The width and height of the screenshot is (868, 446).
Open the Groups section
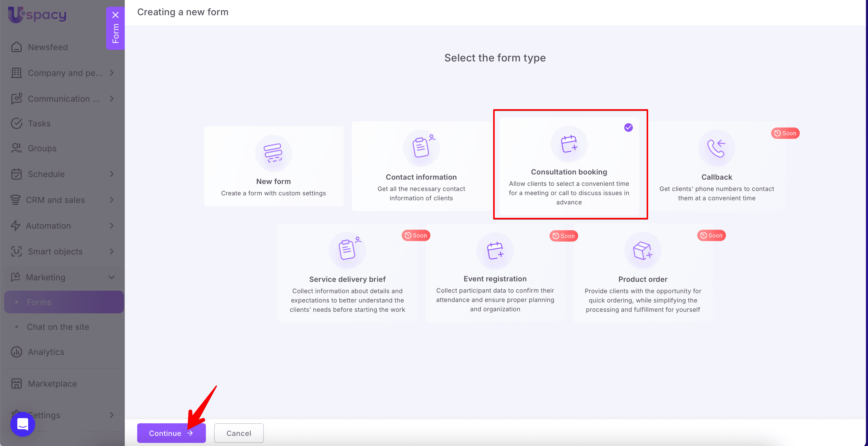(x=42, y=148)
